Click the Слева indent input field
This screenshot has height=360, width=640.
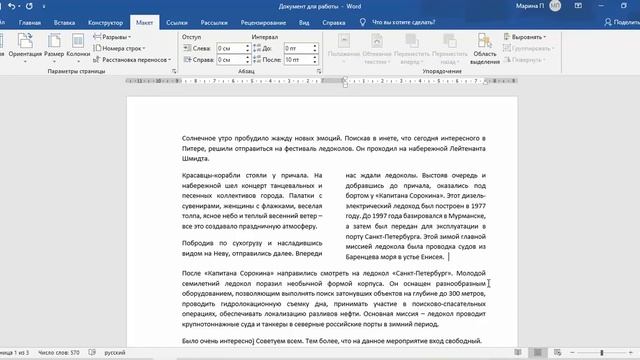(230, 48)
